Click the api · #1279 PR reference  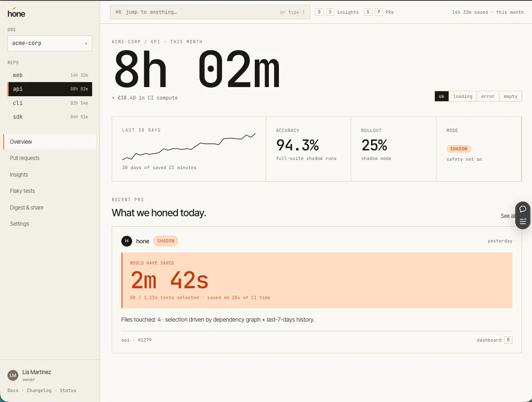(x=136, y=340)
